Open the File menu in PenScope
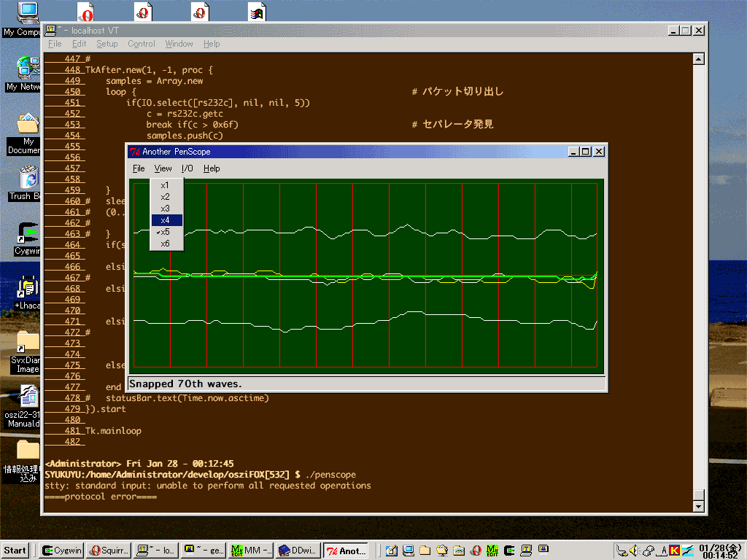The height and width of the screenshot is (560, 747). (139, 168)
